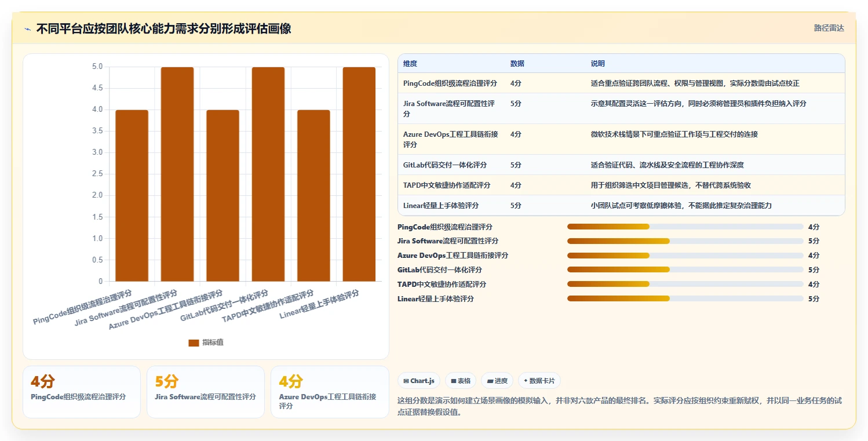Viewport: 868px width, 441px height.
Task: Click the description starting 示意其配置灵活
Action: pos(699,104)
